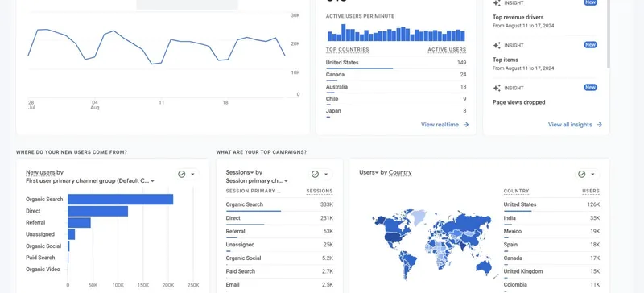Screen dimensions: 644x293
Task: Click Referral row in Sessions table
Action: (279, 231)
